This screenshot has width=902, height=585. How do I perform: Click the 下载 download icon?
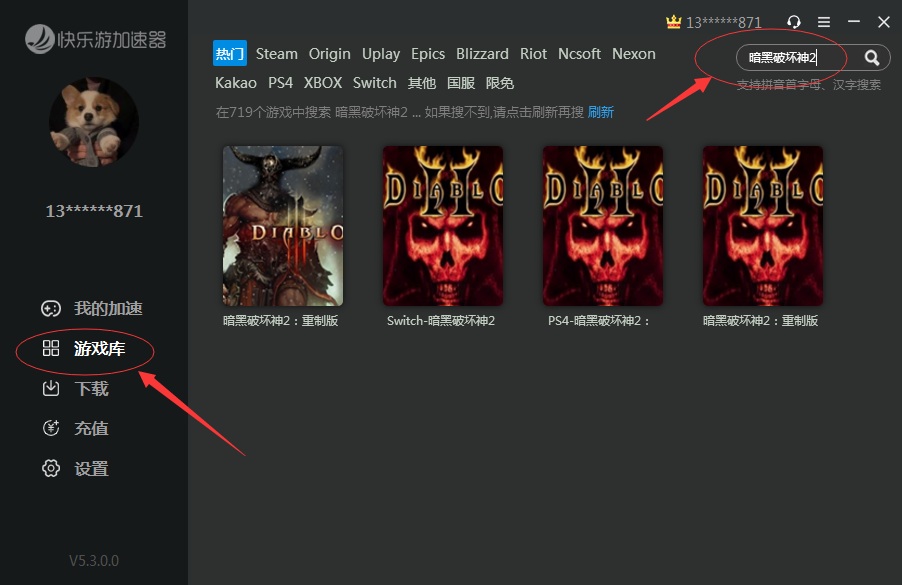tap(51, 388)
